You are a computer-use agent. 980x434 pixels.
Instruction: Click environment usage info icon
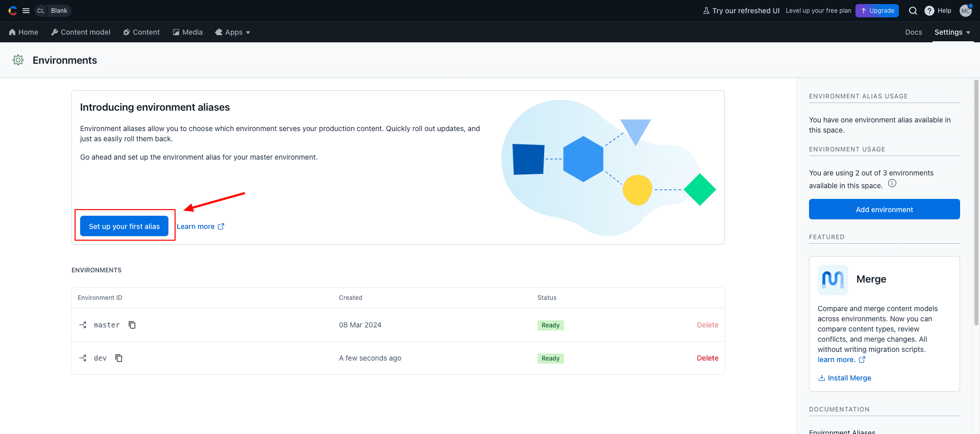tap(892, 184)
